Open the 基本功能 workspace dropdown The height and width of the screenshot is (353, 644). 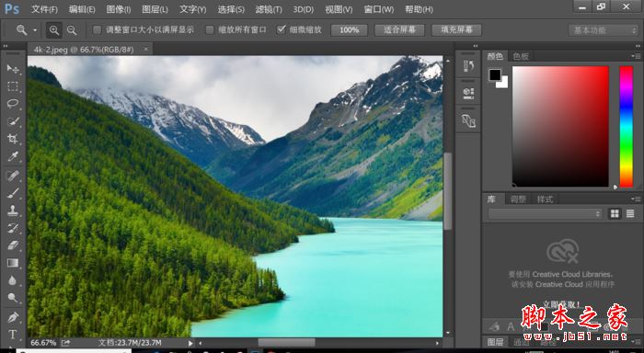click(603, 30)
